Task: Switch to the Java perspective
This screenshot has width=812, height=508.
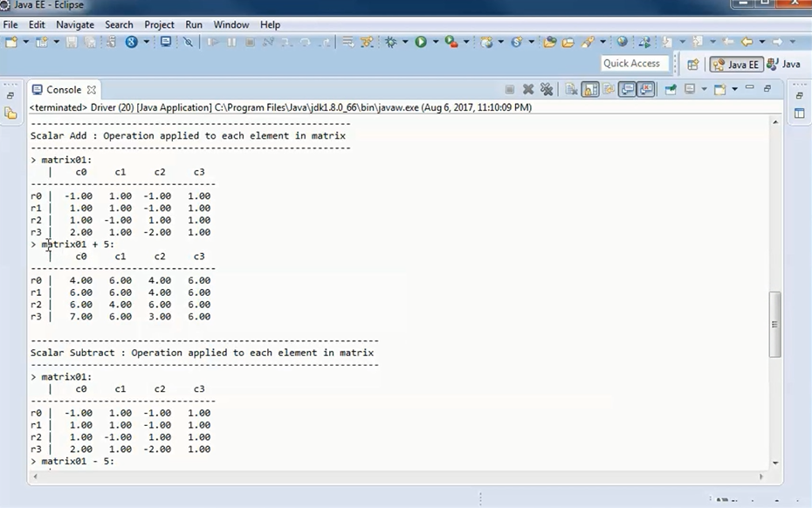Action: 788,64
